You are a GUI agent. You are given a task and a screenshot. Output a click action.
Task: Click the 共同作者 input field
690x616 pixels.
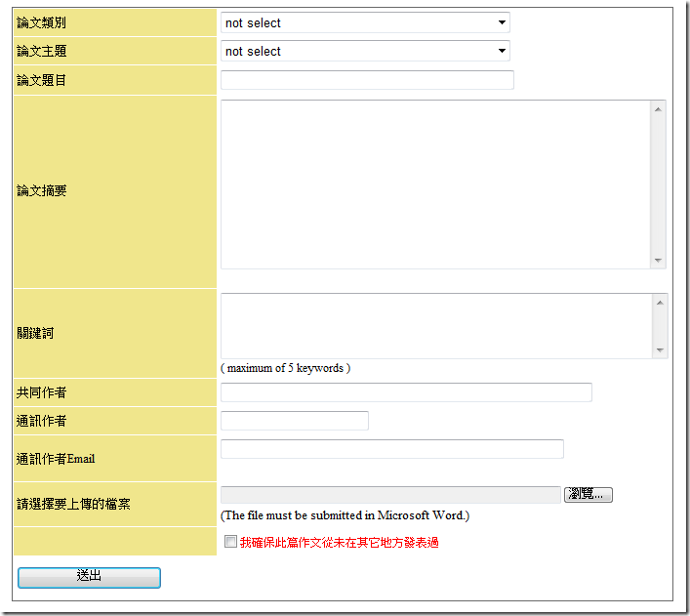[x=406, y=392]
